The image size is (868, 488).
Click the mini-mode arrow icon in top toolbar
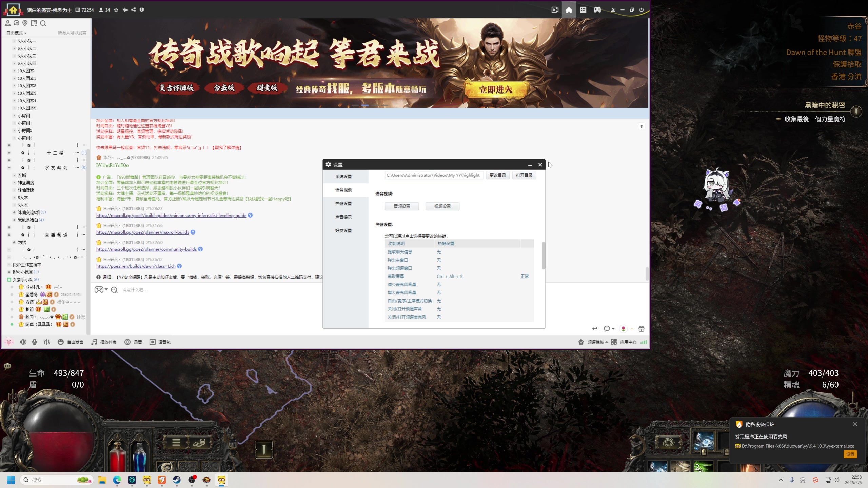[x=613, y=10]
